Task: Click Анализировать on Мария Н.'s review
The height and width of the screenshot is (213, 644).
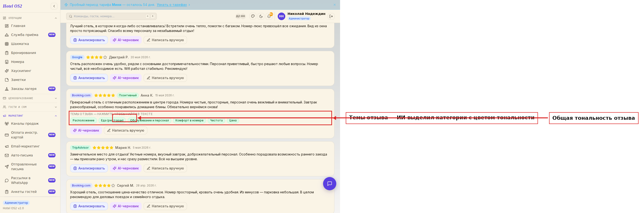Action: [x=89, y=169]
